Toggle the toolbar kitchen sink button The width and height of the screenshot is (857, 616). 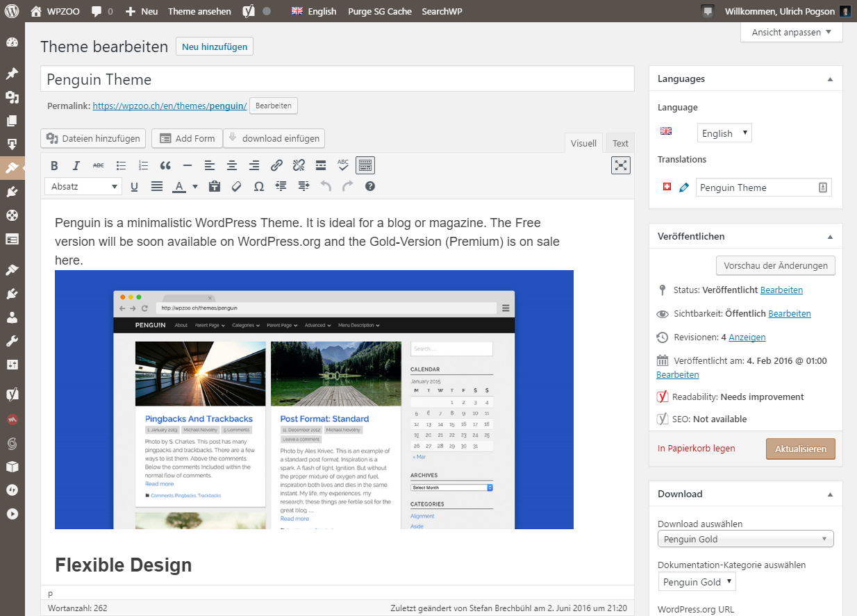(365, 165)
